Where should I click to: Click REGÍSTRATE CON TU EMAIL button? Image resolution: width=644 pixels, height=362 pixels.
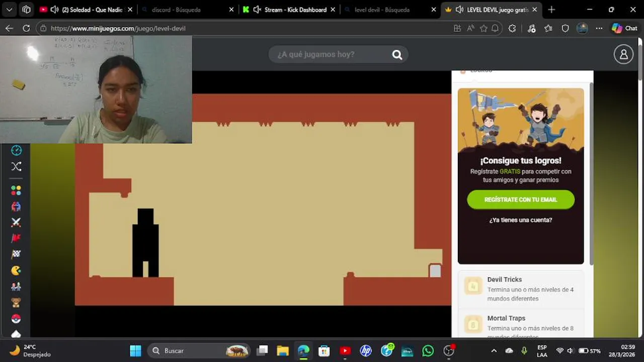point(521,200)
